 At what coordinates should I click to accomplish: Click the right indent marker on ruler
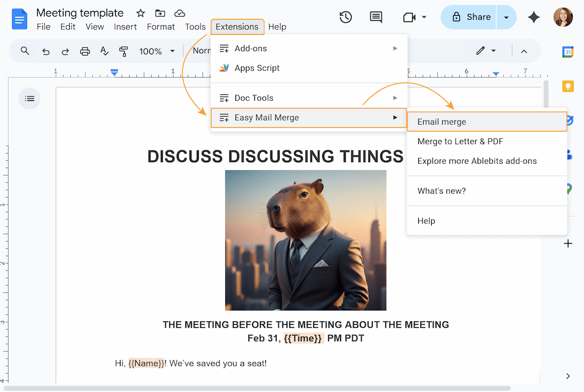pos(496,74)
